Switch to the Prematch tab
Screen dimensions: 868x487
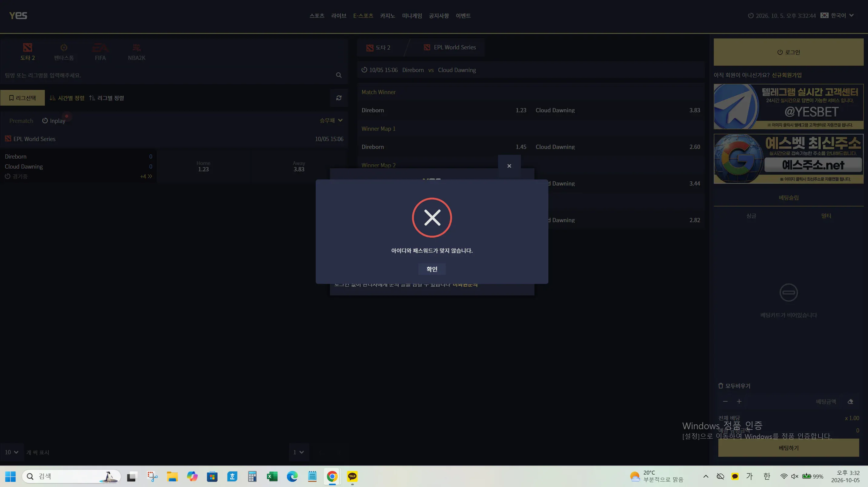[21, 121]
